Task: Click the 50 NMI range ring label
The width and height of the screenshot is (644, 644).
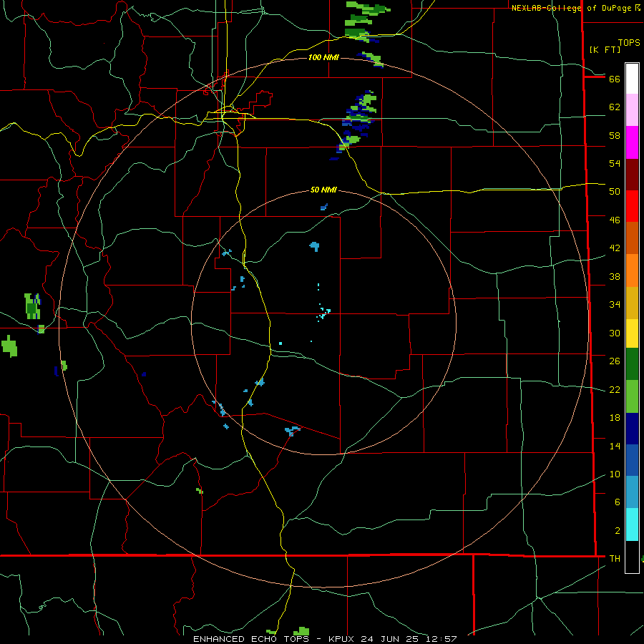Action: [323, 190]
